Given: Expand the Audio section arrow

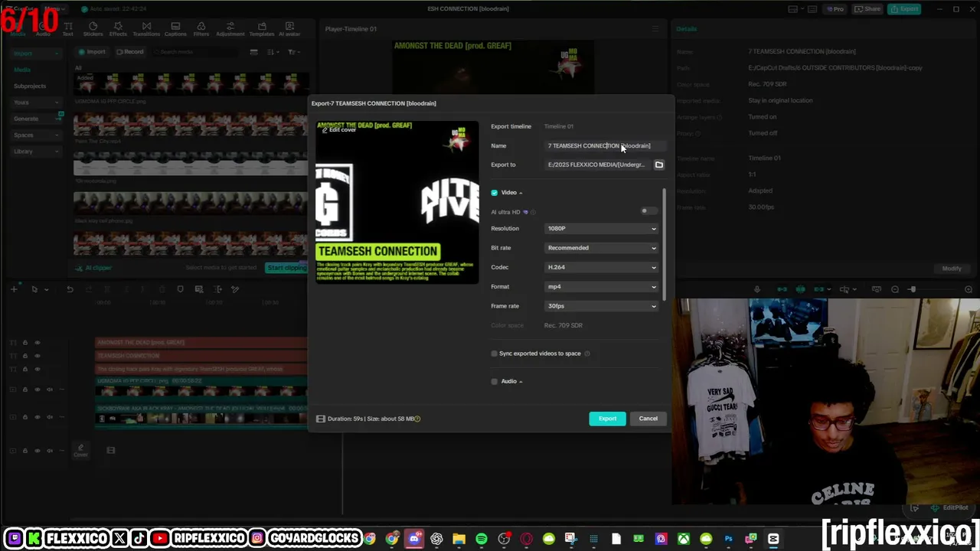Looking at the screenshot, I should tap(521, 381).
